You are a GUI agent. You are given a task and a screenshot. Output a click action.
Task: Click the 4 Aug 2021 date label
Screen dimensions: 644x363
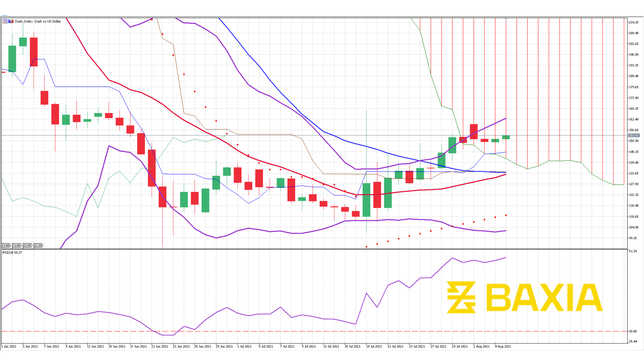[503, 346]
